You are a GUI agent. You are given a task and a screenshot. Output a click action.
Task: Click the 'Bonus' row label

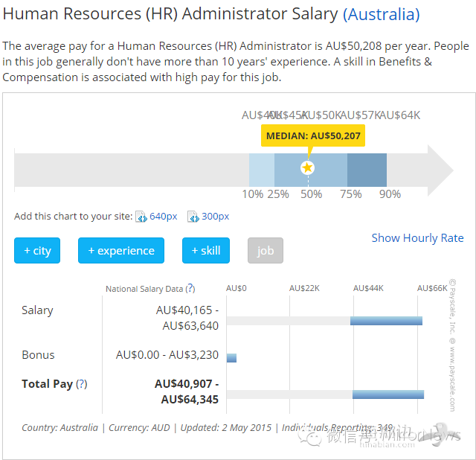coord(38,355)
